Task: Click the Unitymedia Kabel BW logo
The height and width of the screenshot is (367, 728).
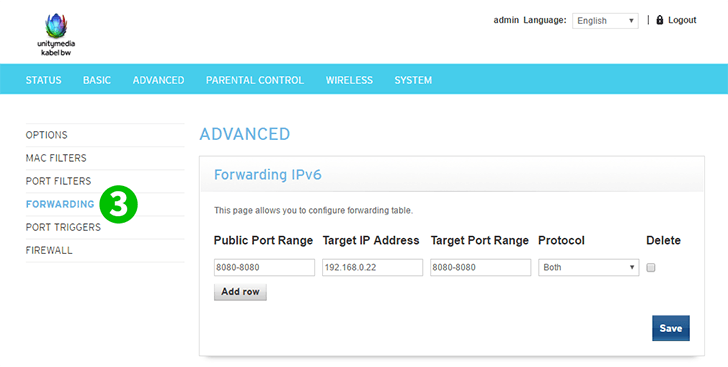Action: (56, 34)
